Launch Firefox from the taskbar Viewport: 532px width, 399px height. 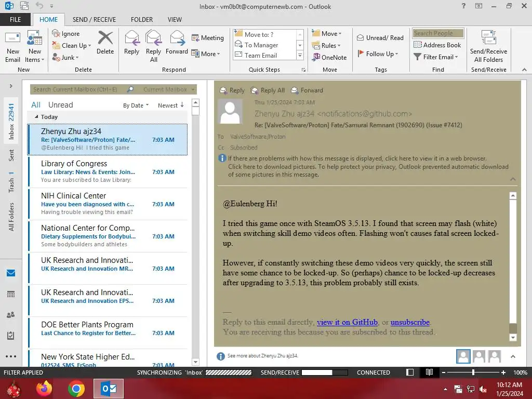click(x=44, y=389)
